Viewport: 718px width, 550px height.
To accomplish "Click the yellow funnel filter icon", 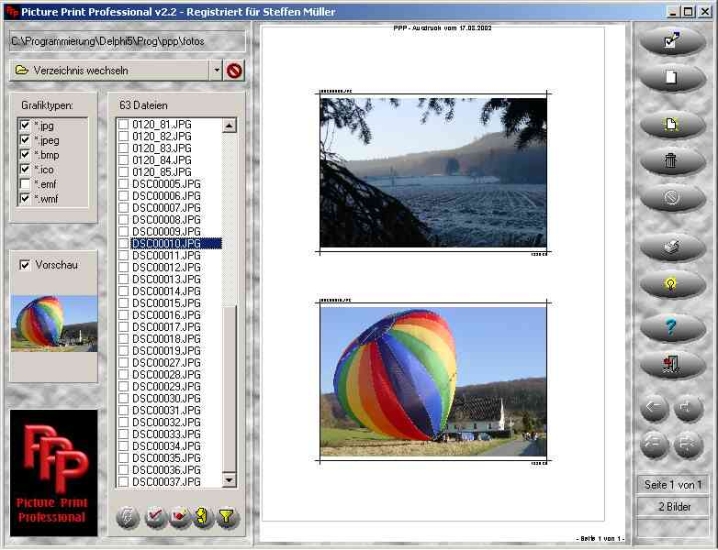I will (x=227, y=517).
